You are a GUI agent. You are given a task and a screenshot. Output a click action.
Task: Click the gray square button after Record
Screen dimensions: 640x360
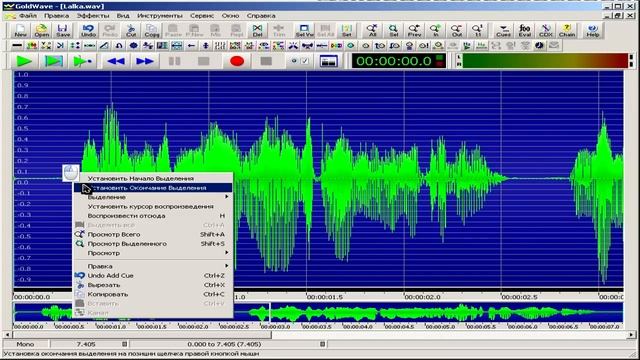click(x=266, y=61)
